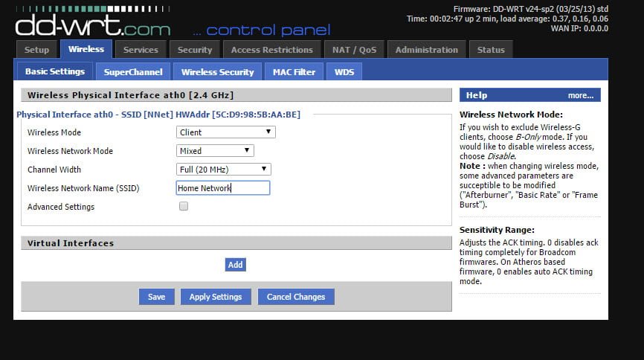Click the Help panel title
Image resolution: width=644 pixels, height=360 pixels.
pos(477,95)
